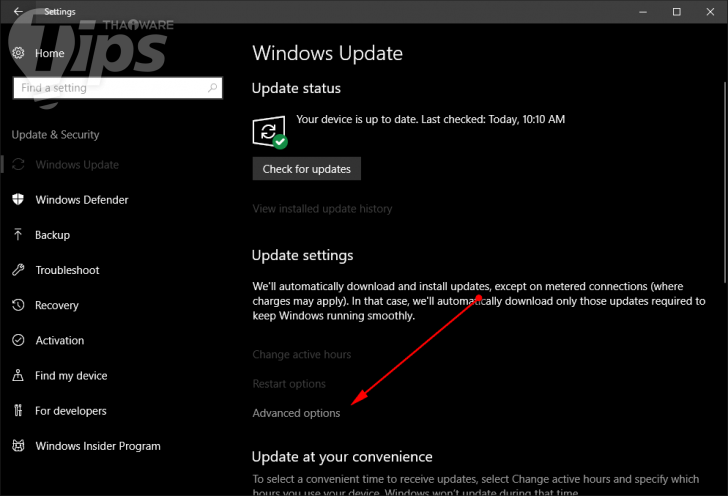This screenshot has height=496, width=728.
Task: Click the Home gear icon
Action: [18, 53]
